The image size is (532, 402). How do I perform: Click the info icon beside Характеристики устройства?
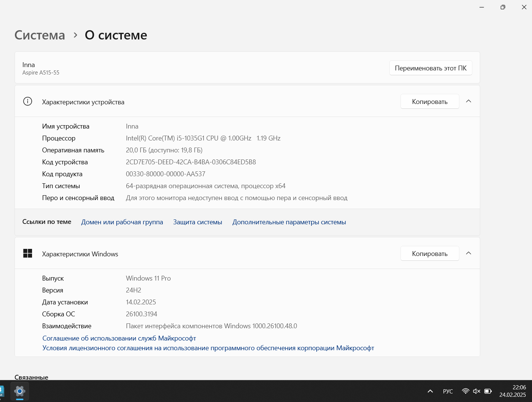pyautogui.click(x=28, y=101)
